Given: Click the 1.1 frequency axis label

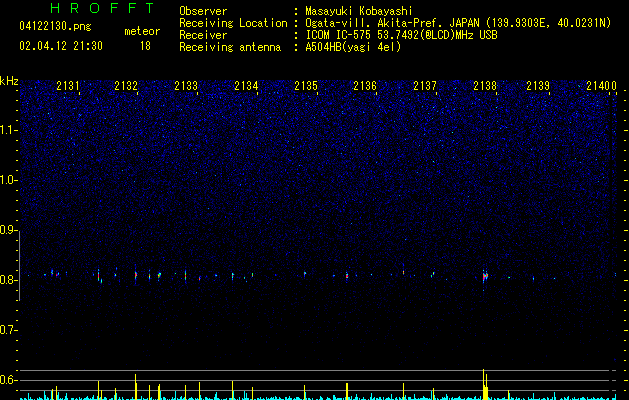Looking at the screenshot, I should point(8,130).
